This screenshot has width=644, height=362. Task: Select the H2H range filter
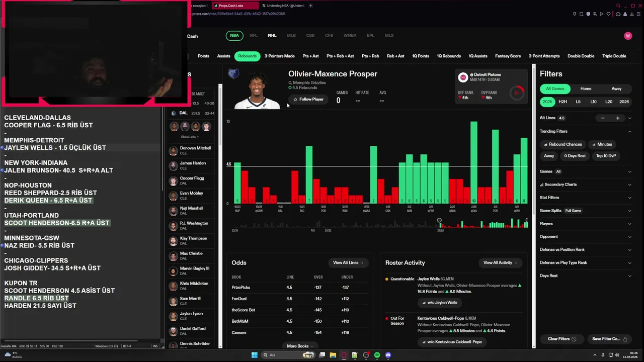coord(562,102)
